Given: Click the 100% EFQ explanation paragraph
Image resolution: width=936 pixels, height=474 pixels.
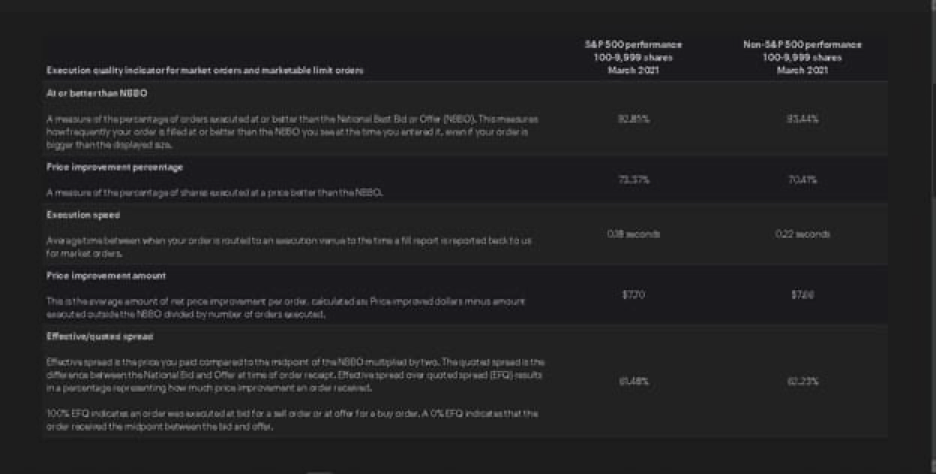Looking at the screenshot, I should tap(292, 420).
